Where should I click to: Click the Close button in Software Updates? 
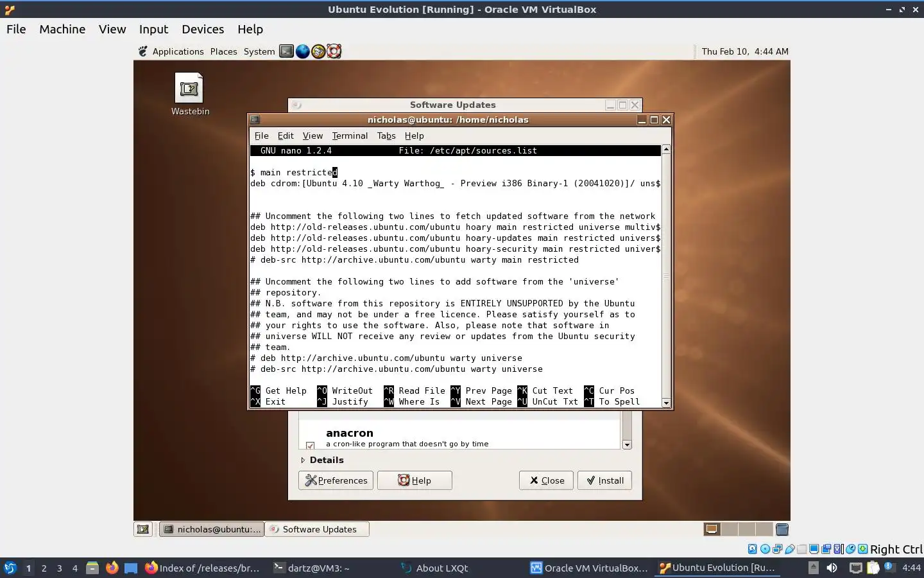pyautogui.click(x=546, y=480)
